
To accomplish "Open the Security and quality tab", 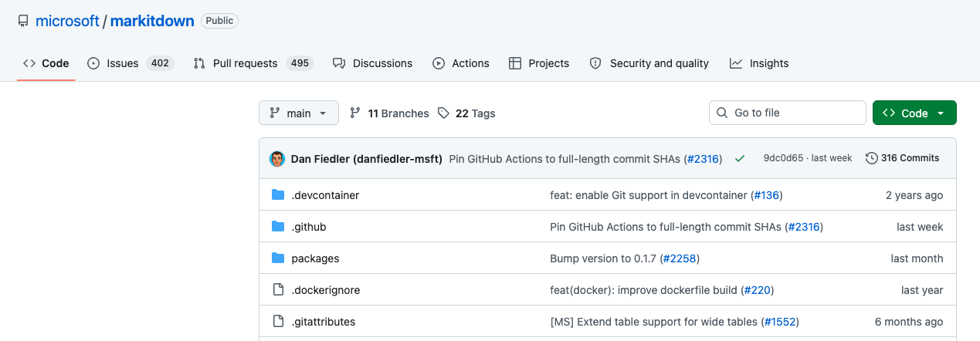I will (x=649, y=63).
